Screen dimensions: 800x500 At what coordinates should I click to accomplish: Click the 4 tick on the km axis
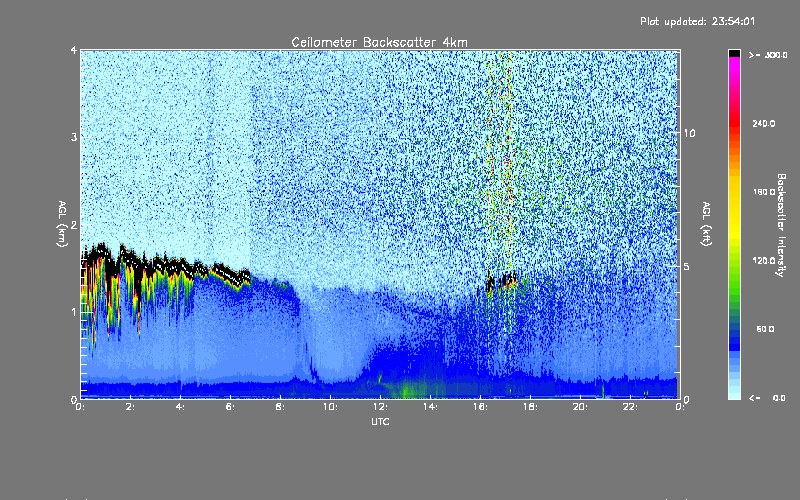[74, 50]
